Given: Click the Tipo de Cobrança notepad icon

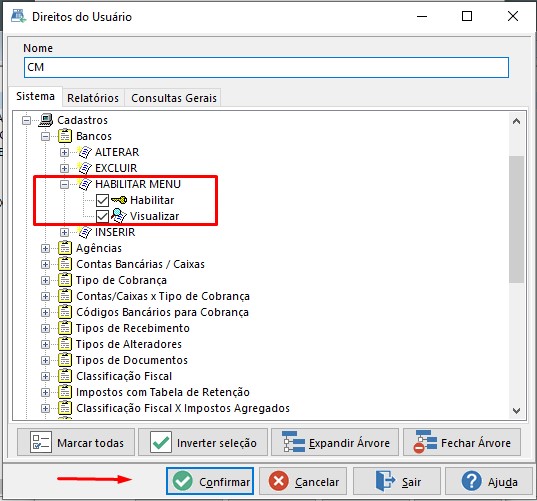Looking at the screenshot, I should (65, 280).
